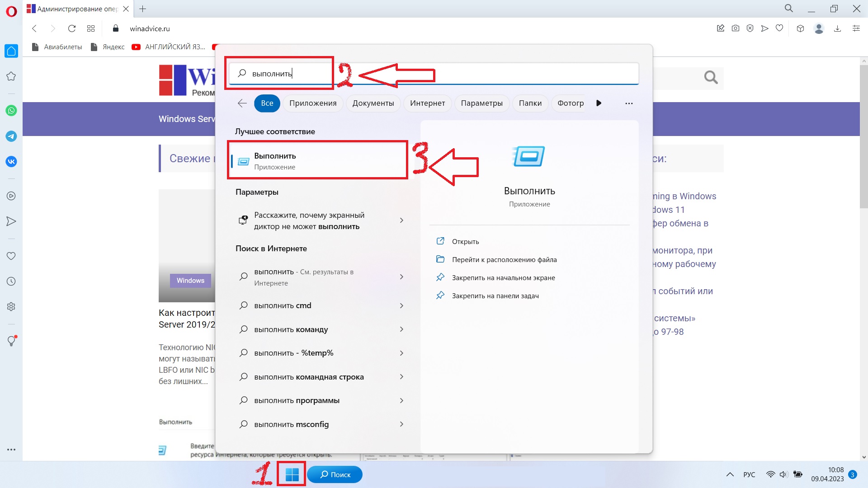
Task: Open the Wi-Fi network tray icon
Action: tap(770, 474)
